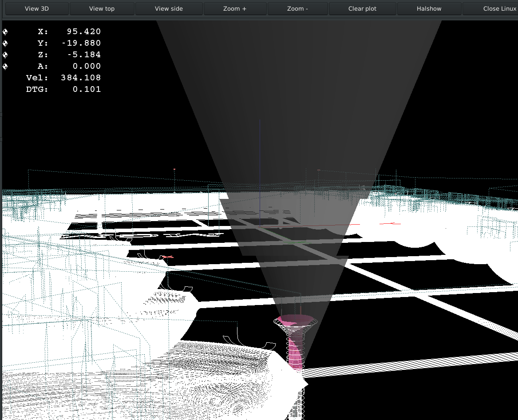The width and height of the screenshot is (518, 420).
Task: Select the View side button
Action: pos(169,8)
